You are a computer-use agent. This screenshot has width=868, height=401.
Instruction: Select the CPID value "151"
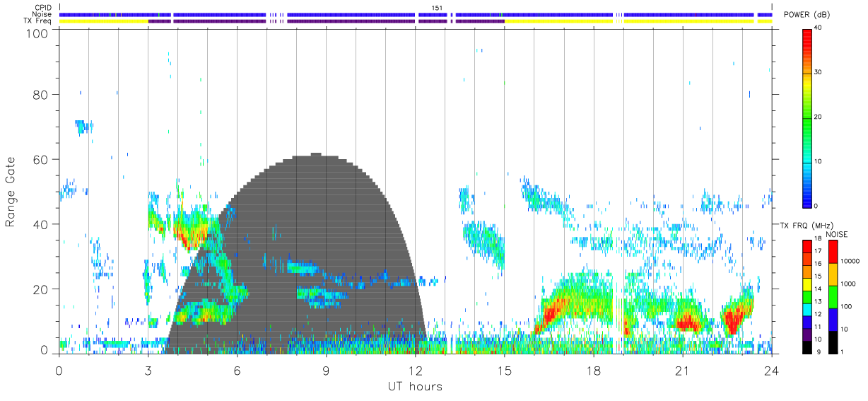438,8
